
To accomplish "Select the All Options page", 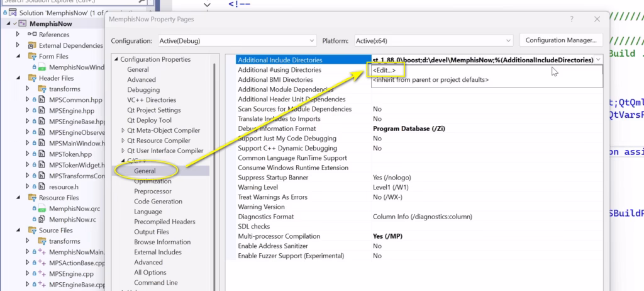I will click(x=150, y=273).
